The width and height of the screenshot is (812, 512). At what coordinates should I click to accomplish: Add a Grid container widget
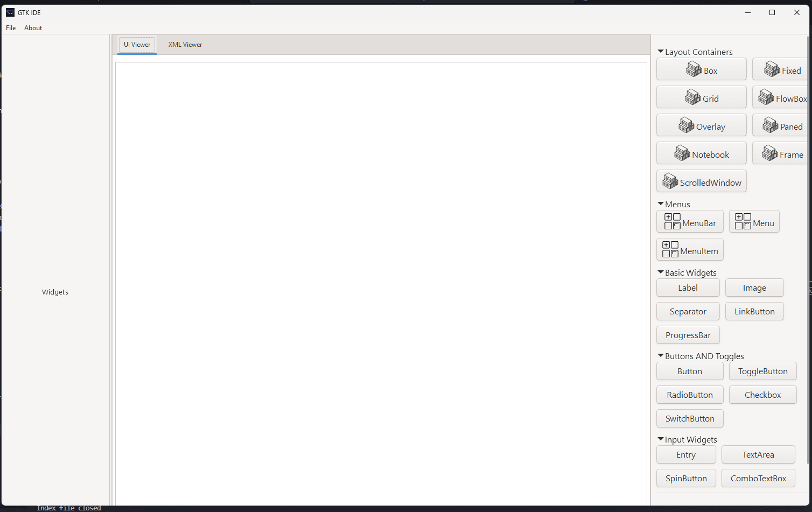tap(701, 97)
